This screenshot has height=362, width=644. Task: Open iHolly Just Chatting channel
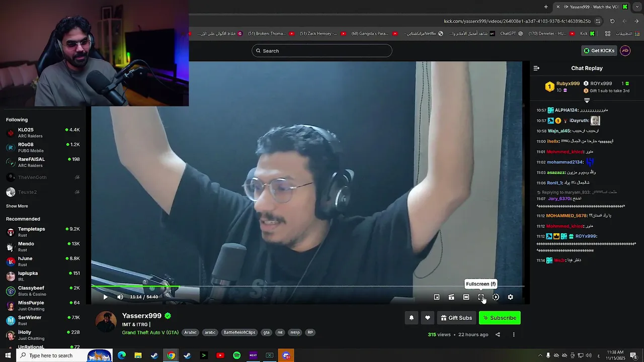click(x=43, y=335)
